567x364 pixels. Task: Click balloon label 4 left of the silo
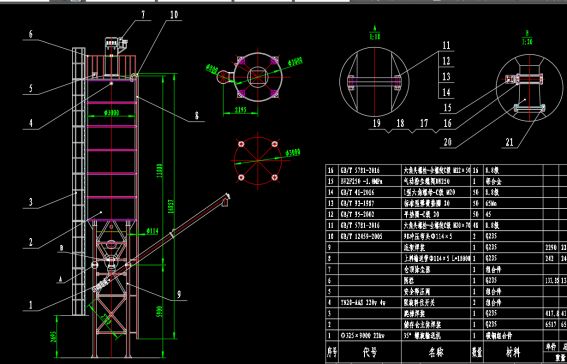[31, 123]
